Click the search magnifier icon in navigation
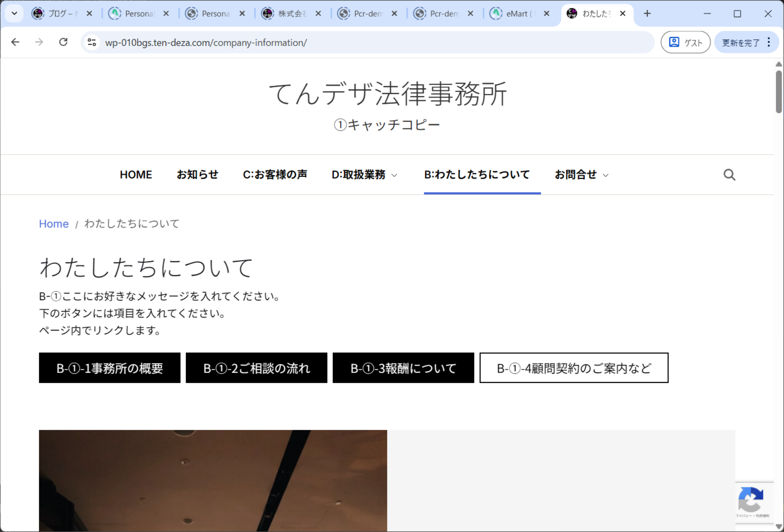This screenshot has height=532, width=784. tap(729, 175)
